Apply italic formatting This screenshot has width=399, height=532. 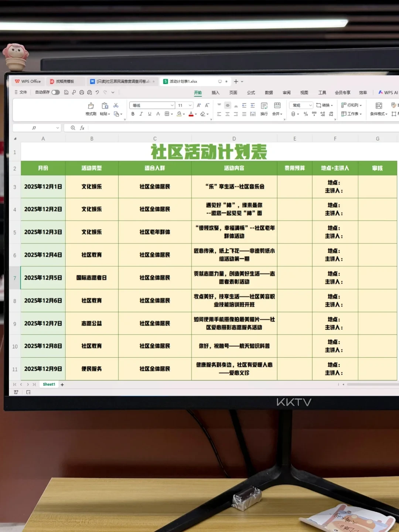141,114
